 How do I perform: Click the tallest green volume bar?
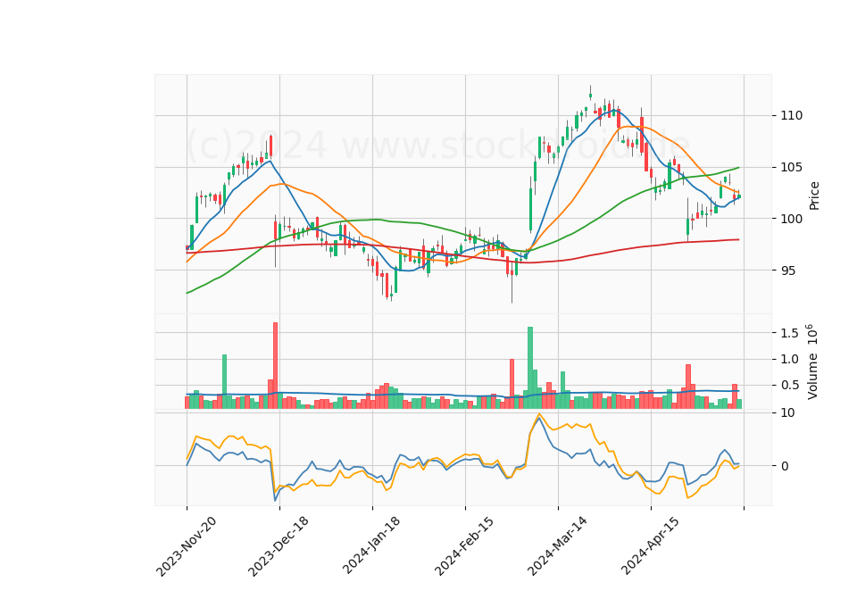tap(530, 368)
